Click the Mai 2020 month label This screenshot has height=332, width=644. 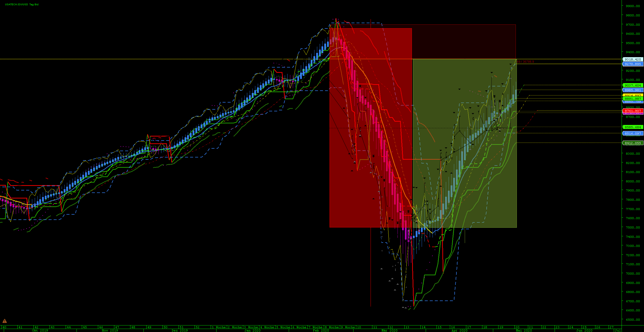[524, 330]
